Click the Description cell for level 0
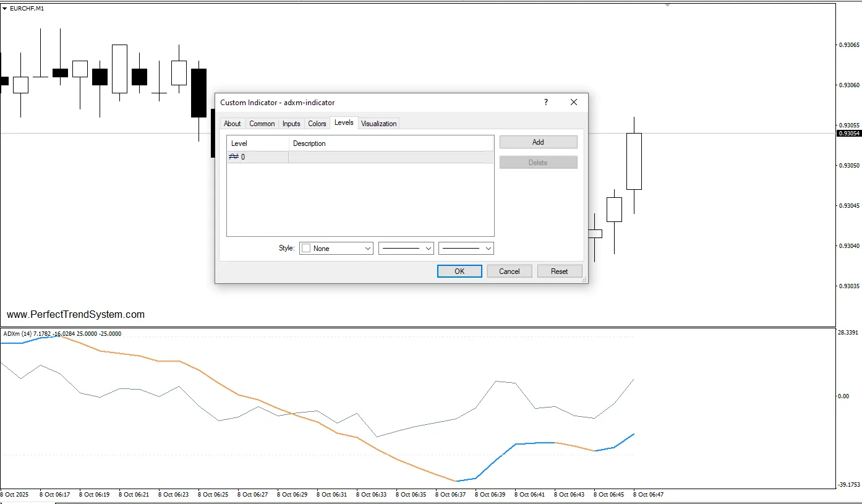The image size is (862, 504). coord(391,157)
